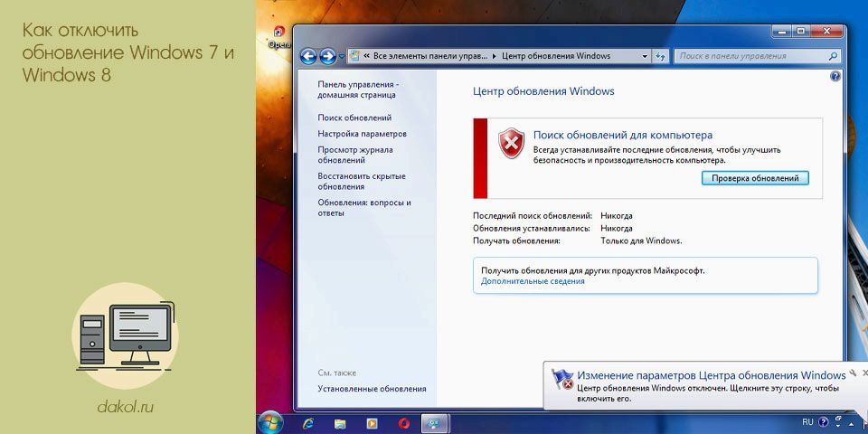
Task: Open notification settings wrench icon in balloon
Action: tap(854, 373)
